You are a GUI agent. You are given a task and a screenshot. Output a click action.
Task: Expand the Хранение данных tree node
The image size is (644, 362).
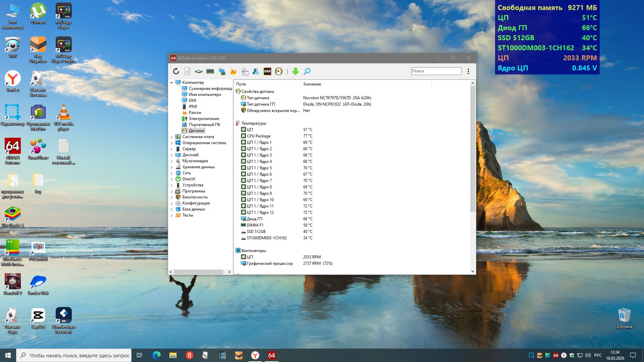pyautogui.click(x=172, y=167)
